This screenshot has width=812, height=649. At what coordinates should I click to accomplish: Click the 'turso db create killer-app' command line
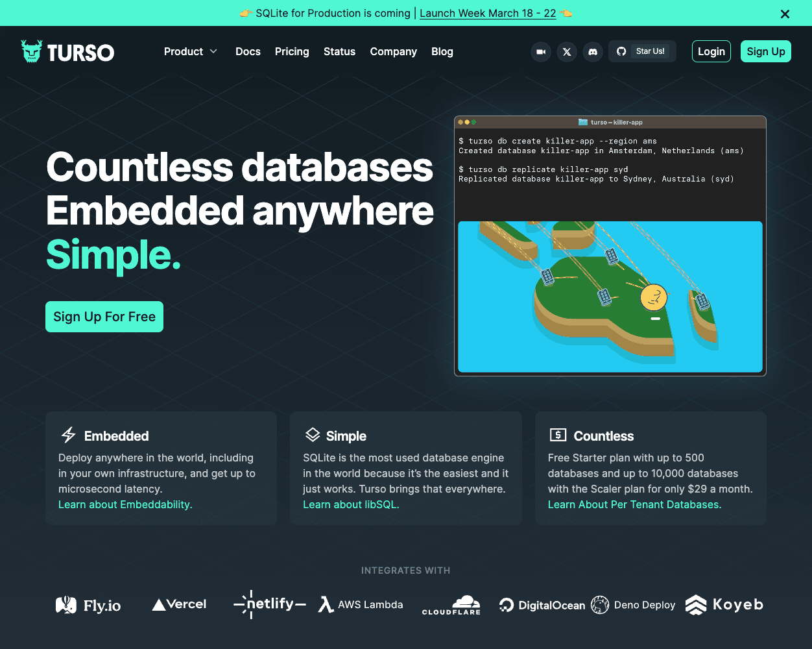[x=558, y=141]
